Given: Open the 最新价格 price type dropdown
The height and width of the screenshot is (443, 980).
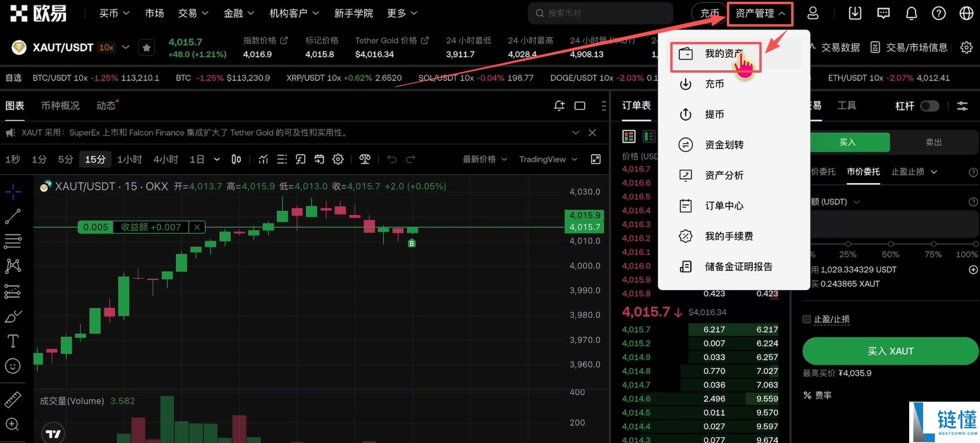Looking at the screenshot, I should (485, 159).
